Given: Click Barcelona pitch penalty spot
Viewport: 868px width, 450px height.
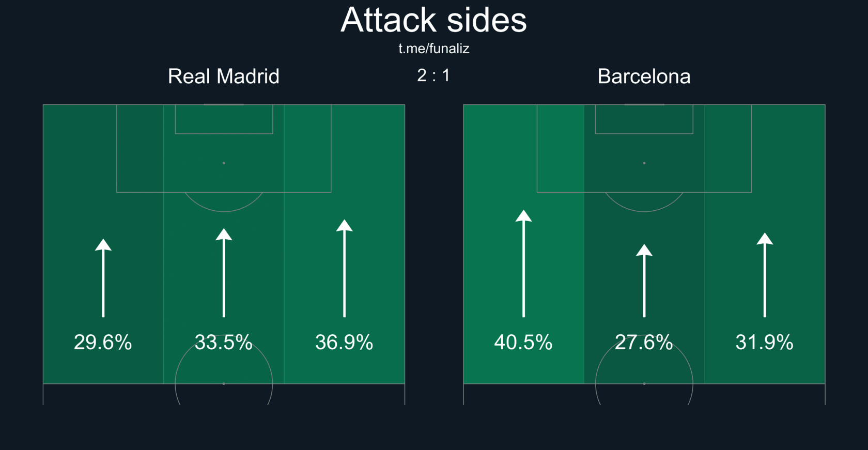Looking at the screenshot, I should pos(644,163).
